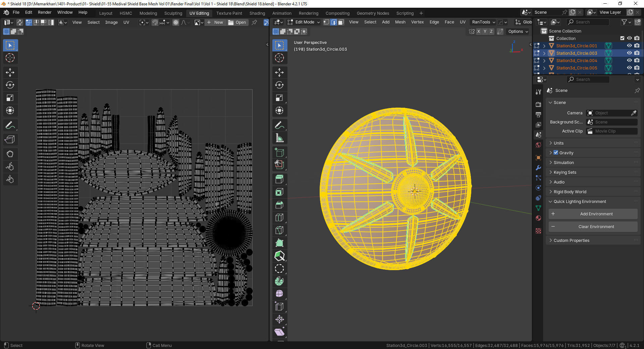Screen dimensions: 644x349
Task: Select the UV editor Move tool
Action: click(x=10, y=72)
